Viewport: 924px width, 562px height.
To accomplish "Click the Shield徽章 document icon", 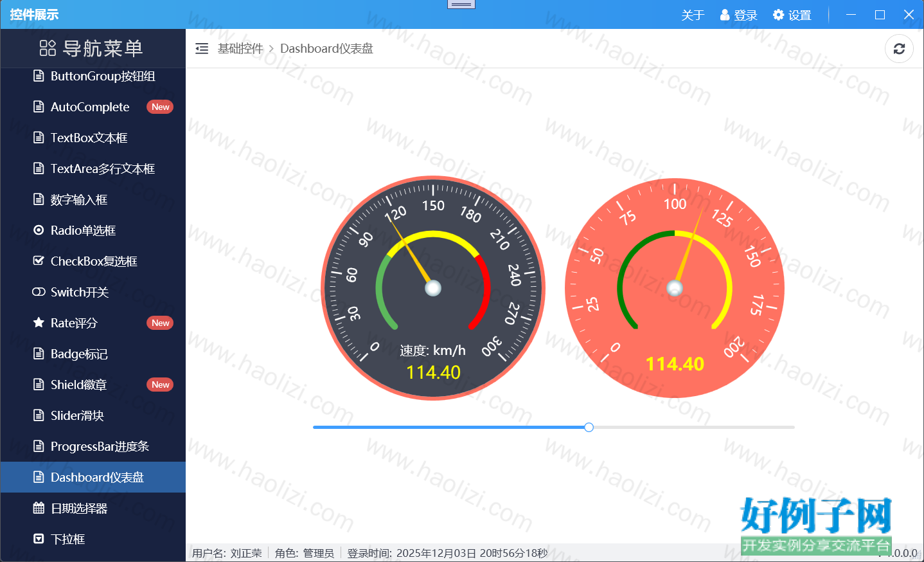I will click(x=39, y=385).
